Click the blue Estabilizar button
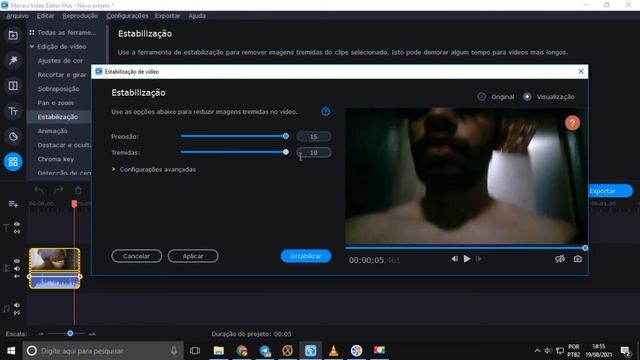The width and height of the screenshot is (640, 360). (306, 256)
